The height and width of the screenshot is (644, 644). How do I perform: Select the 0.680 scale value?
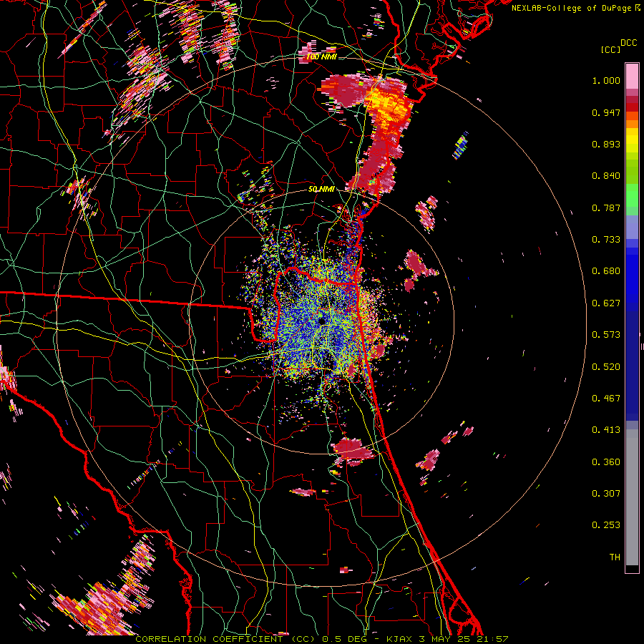coord(606,271)
